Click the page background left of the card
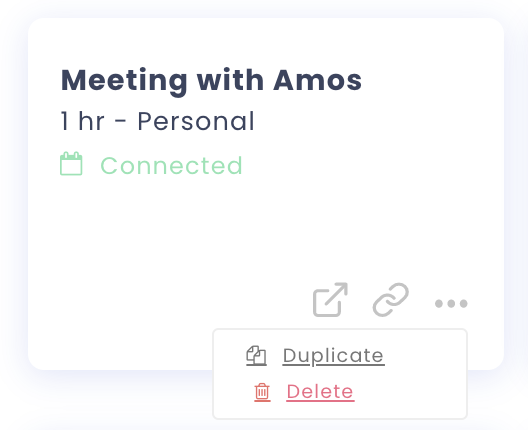 13,202
